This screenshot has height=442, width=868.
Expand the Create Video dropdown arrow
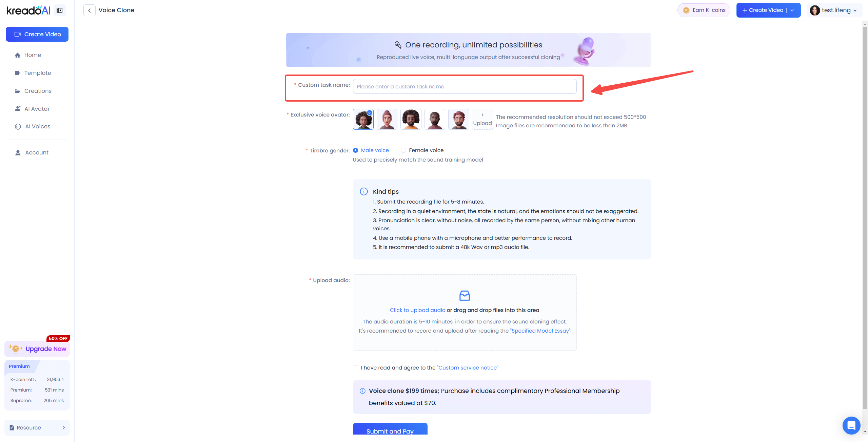(792, 10)
